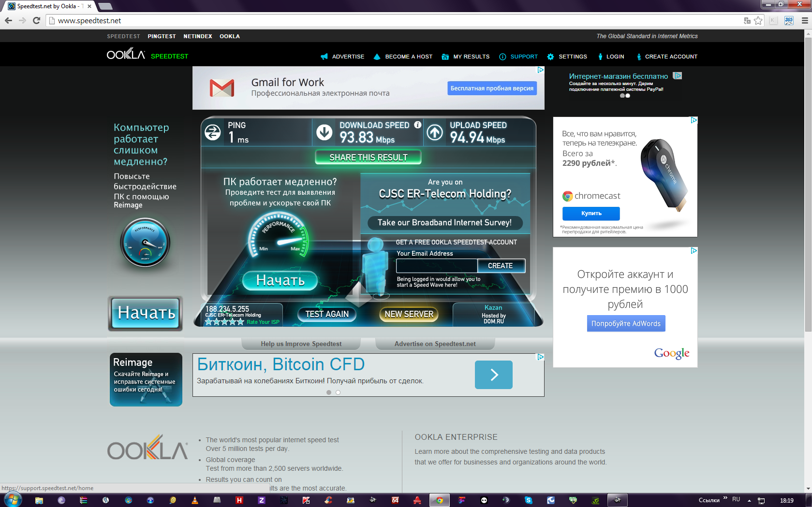Click the AdChoices icon on the AdWords ad
The width and height of the screenshot is (812, 507).
pyautogui.click(x=694, y=251)
